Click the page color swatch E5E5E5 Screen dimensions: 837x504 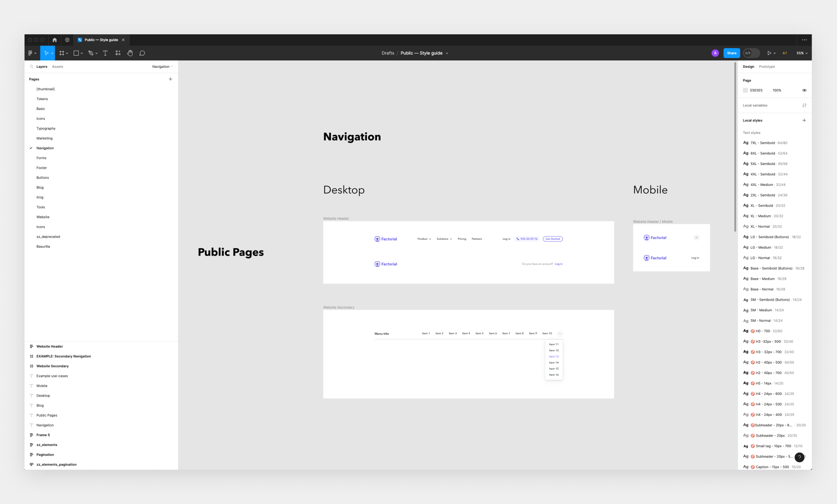tap(745, 90)
